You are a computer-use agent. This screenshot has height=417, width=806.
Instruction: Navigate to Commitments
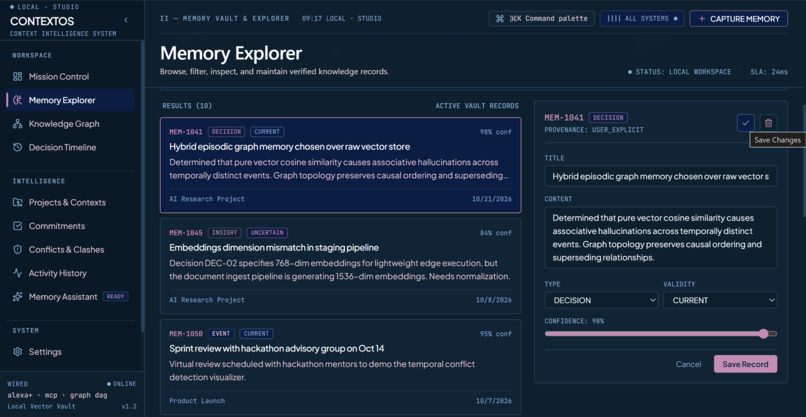tap(70, 226)
